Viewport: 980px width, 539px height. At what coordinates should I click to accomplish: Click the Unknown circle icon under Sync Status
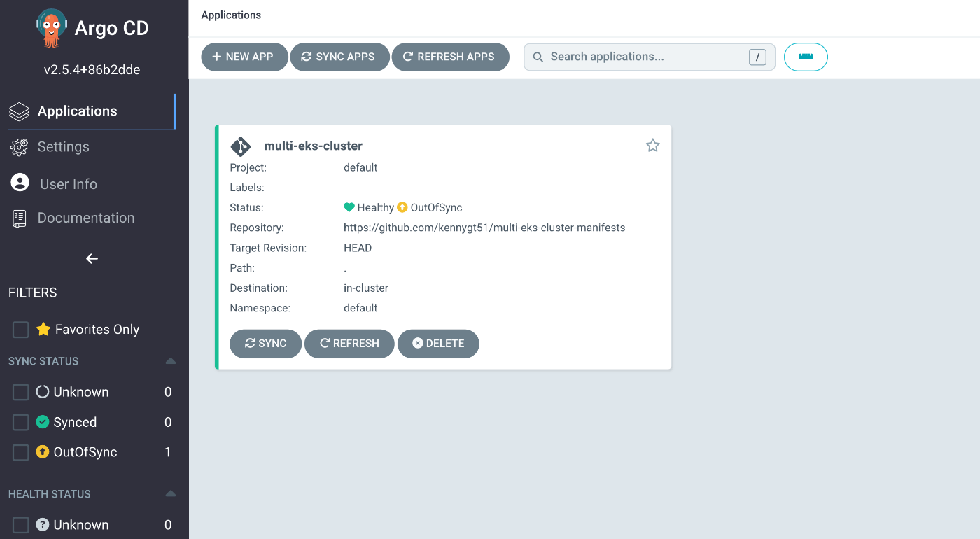[x=43, y=392]
